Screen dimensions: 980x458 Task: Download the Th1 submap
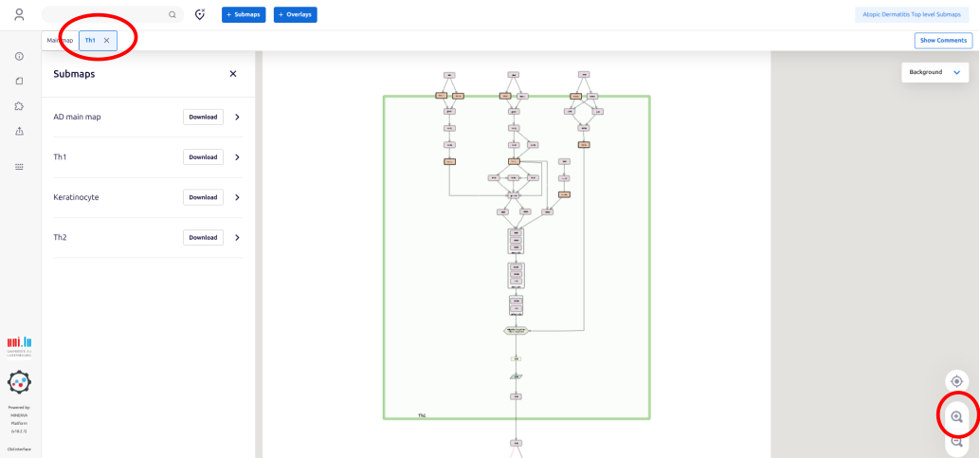pyautogui.click(x=203, y=157)
